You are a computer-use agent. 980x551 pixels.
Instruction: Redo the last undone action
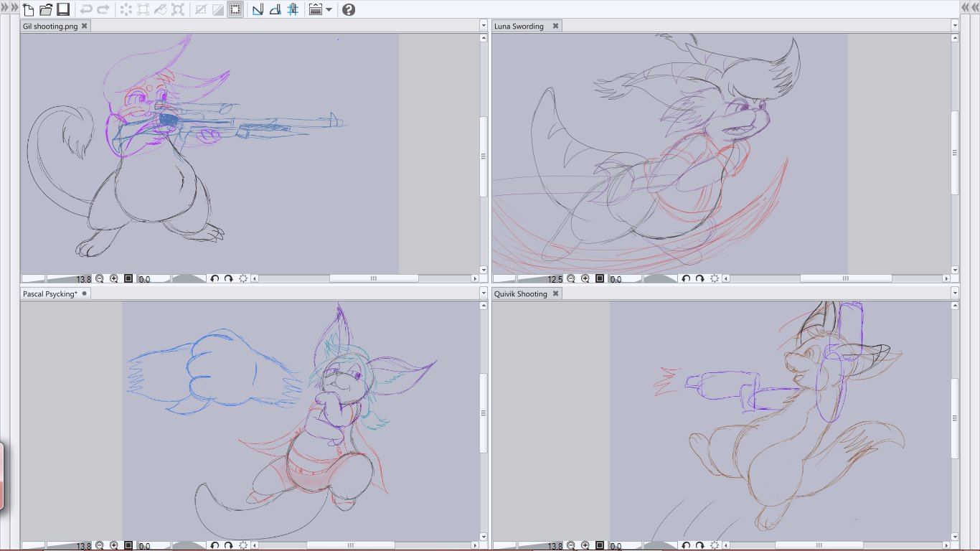[103, 9]
